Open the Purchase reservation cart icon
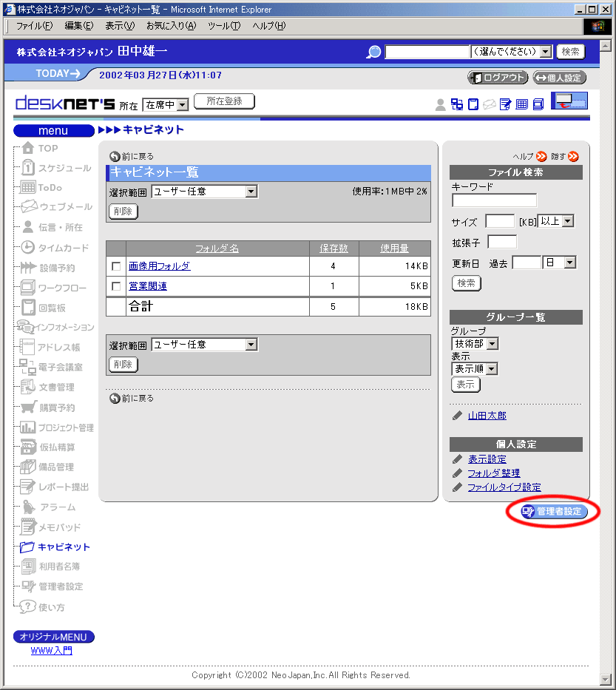Screen dimensions: 616x690 (x=28, y=407)
